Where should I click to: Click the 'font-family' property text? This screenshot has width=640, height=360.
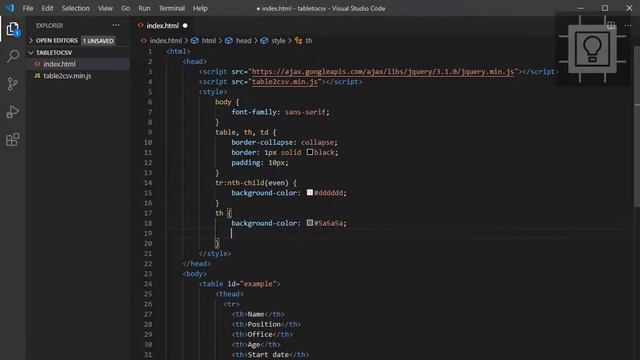point(254,112)
